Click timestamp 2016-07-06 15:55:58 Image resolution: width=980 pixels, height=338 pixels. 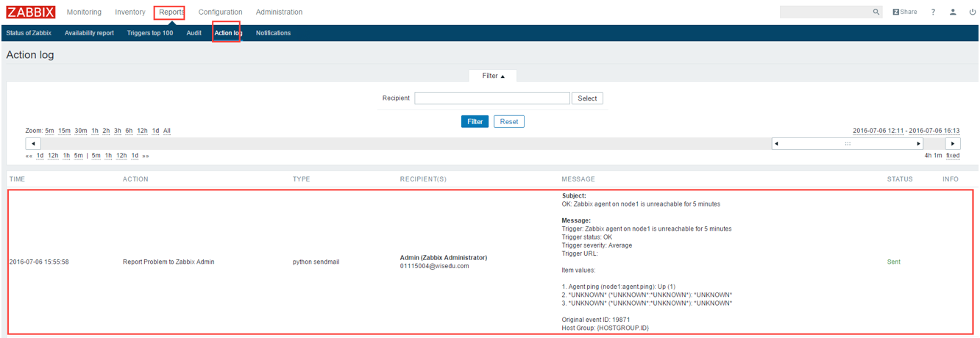pos(39,262)
